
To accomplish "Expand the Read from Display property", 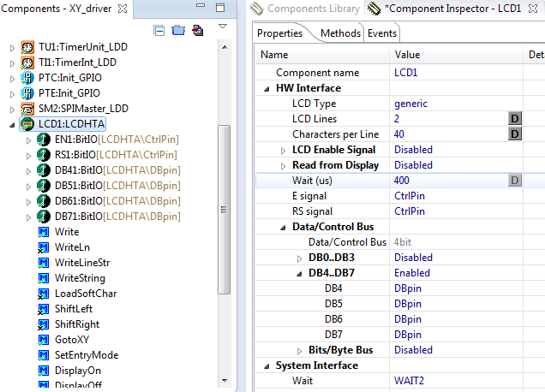I will point(283,166).
